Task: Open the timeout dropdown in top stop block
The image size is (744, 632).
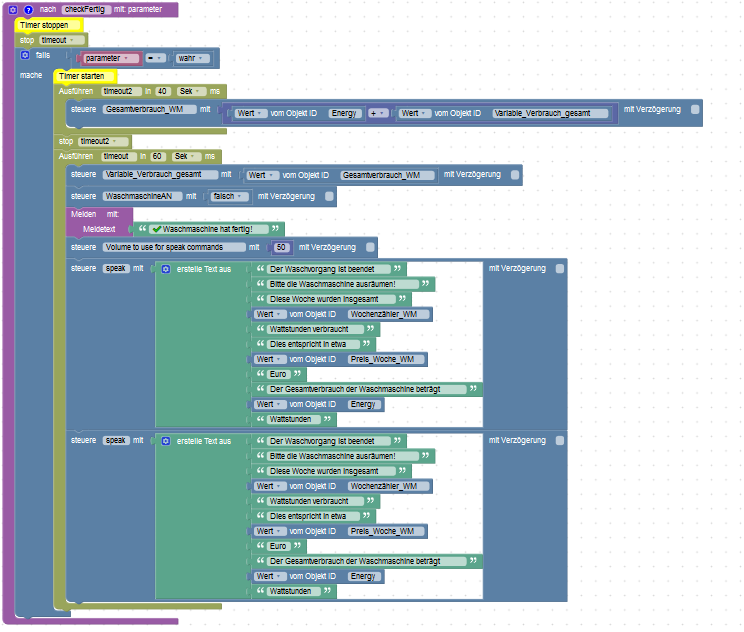Action: [x=62, y=40]
